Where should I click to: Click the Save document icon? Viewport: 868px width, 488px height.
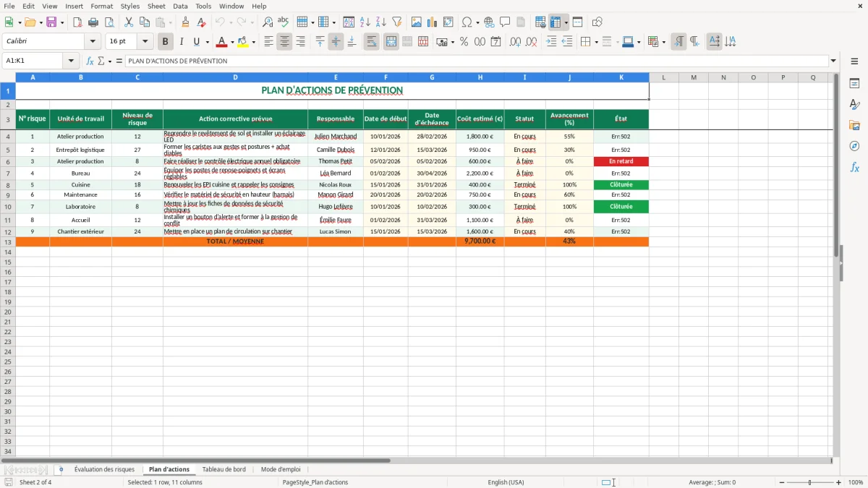pyautogui.click(x=51, y=22)
